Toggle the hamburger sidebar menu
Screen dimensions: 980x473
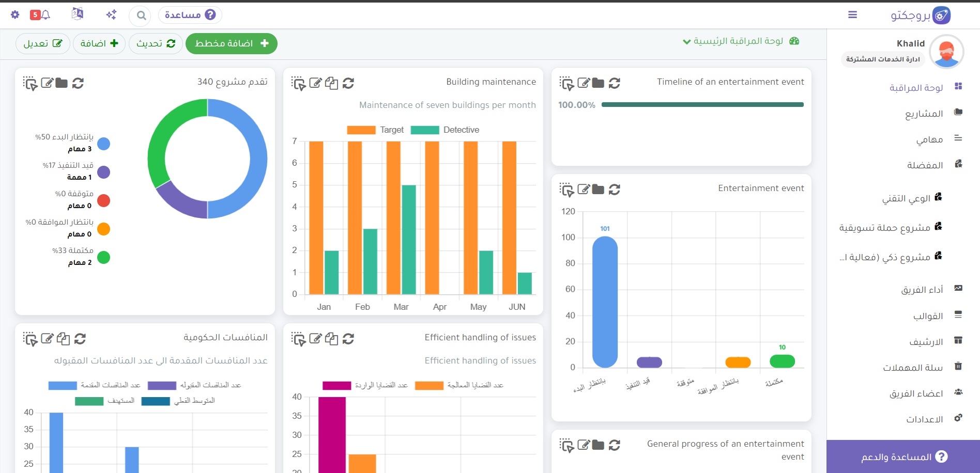pos(853,15)
